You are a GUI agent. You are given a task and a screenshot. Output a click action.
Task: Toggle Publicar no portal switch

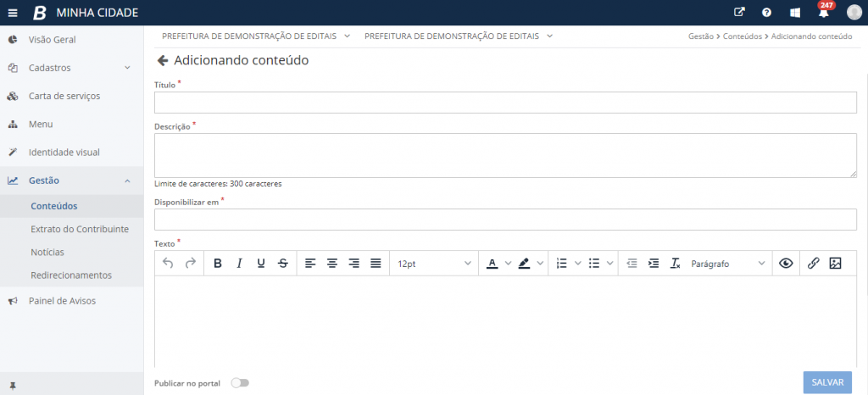(x=240, y=383)
